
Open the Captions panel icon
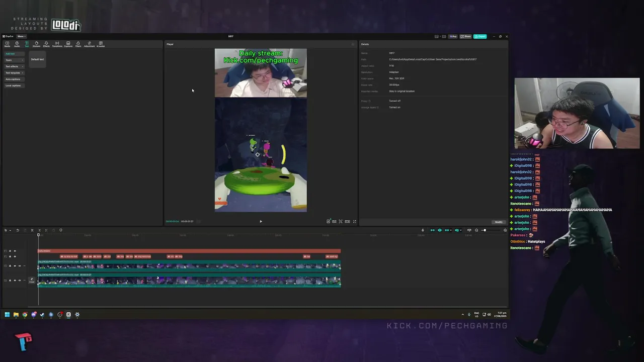point(68,44)
